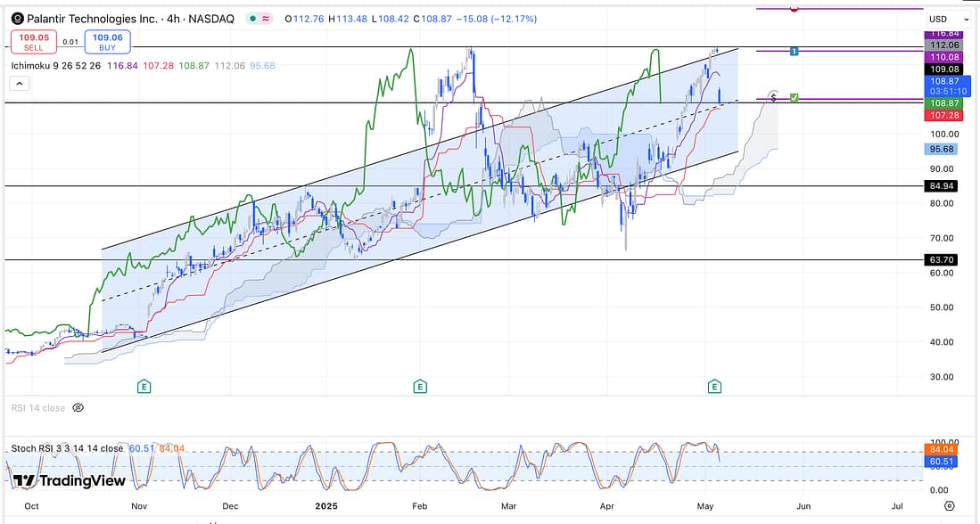Click the Palantir symbol logo icon
Screen dimensions: 980x524
pyautogui.click(x=18, y=19)
